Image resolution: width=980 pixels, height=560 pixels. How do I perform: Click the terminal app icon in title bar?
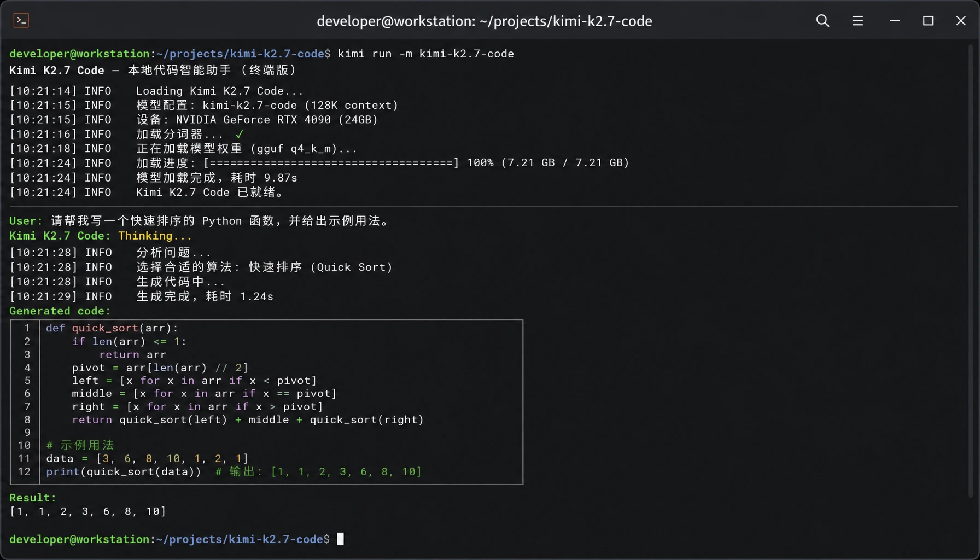click(x=21, y=21)
